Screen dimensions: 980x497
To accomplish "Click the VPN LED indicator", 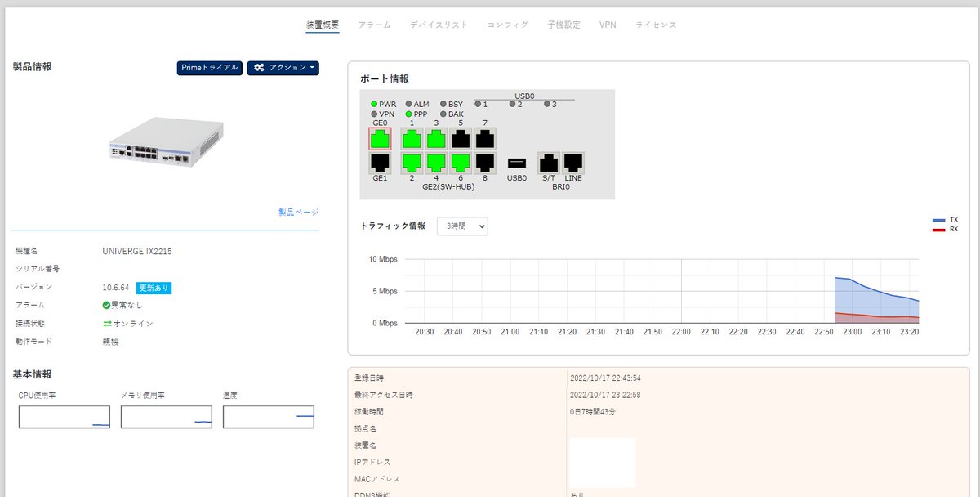I will point(374,114).
